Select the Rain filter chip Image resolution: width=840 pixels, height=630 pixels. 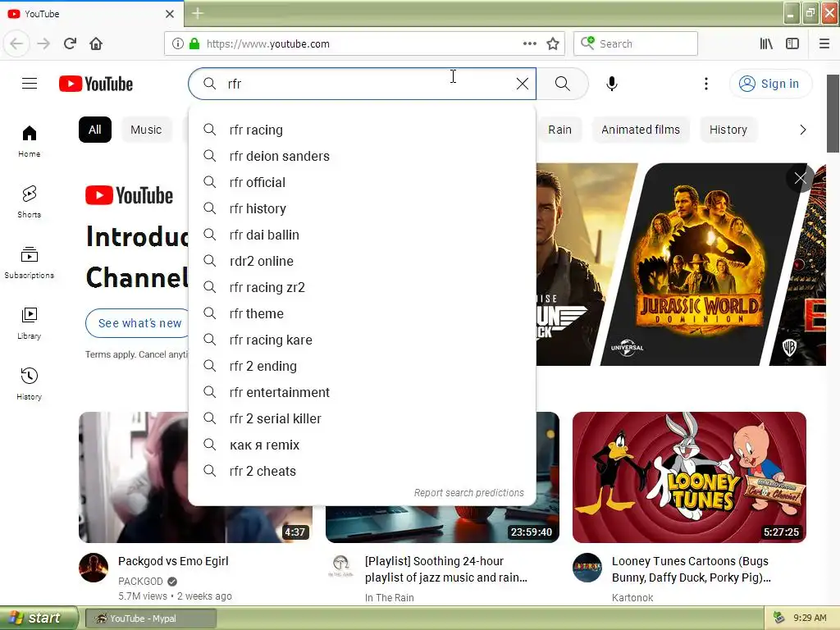[559, 130]
